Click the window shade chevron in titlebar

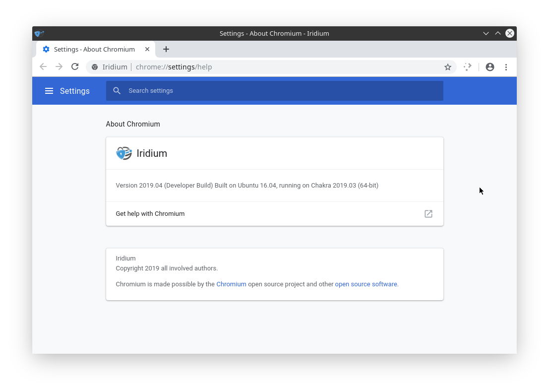486,33
